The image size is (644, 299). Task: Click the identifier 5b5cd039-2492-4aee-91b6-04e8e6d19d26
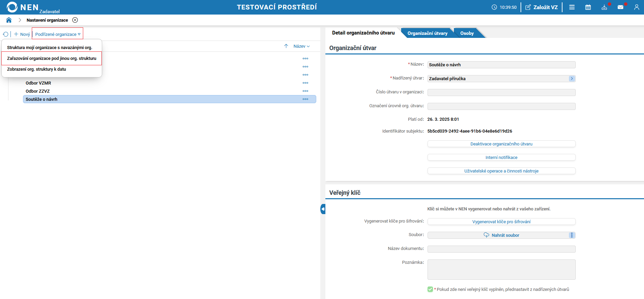(469, 131)
